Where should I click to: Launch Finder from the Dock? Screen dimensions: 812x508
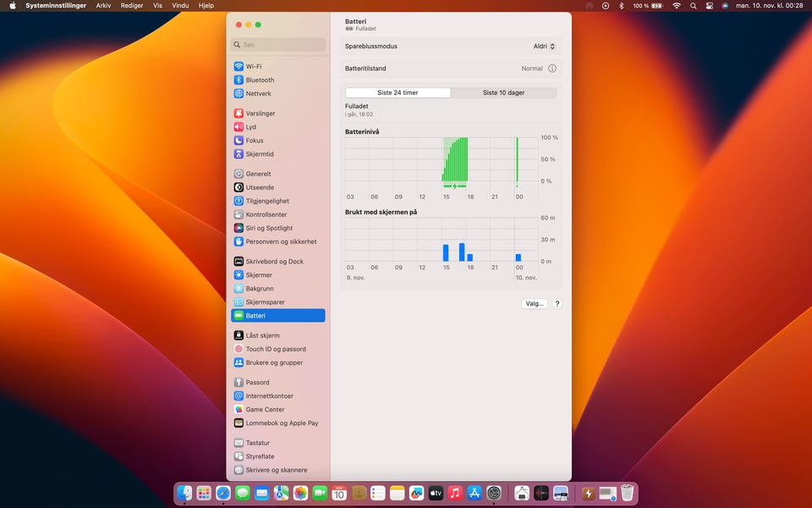(184, 493)
